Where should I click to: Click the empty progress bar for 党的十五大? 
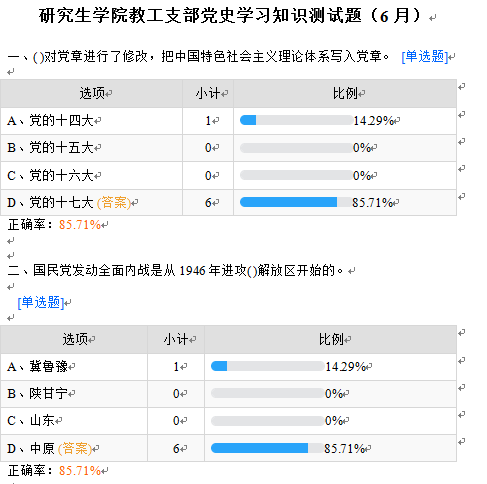[296, 148]
